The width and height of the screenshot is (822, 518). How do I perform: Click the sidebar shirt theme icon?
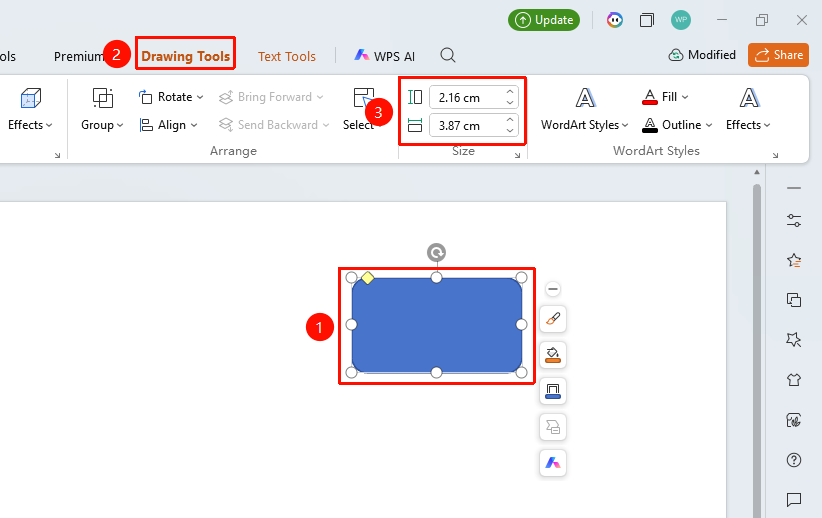[794, 380]
